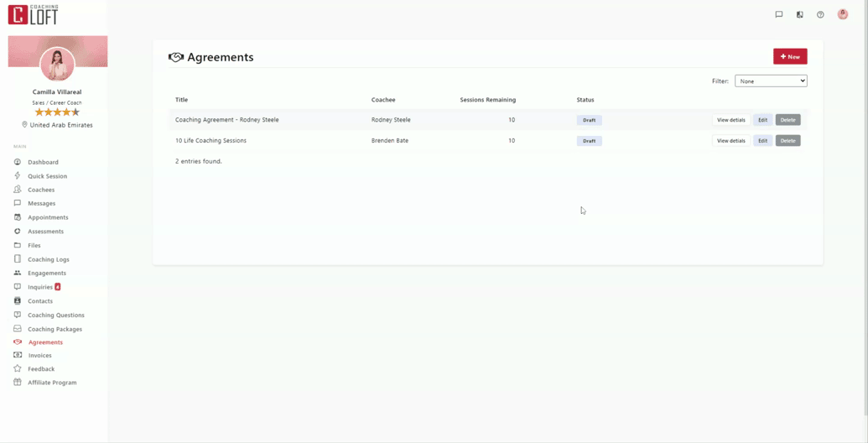This screenshot has height=443, width=868.
Task: Click the Invoices icon in sidebar
Action: pos(18,356)
